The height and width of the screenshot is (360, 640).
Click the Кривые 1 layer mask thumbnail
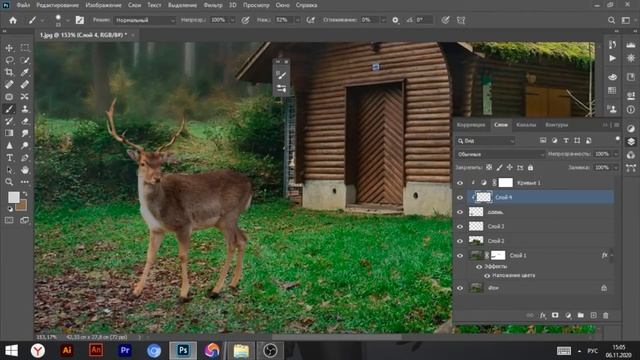point(506,183)
